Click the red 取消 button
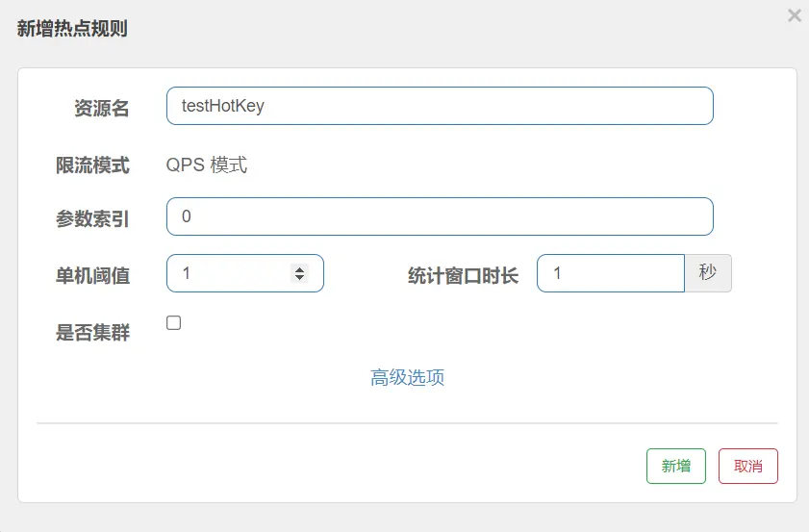 tap(748, 466)
